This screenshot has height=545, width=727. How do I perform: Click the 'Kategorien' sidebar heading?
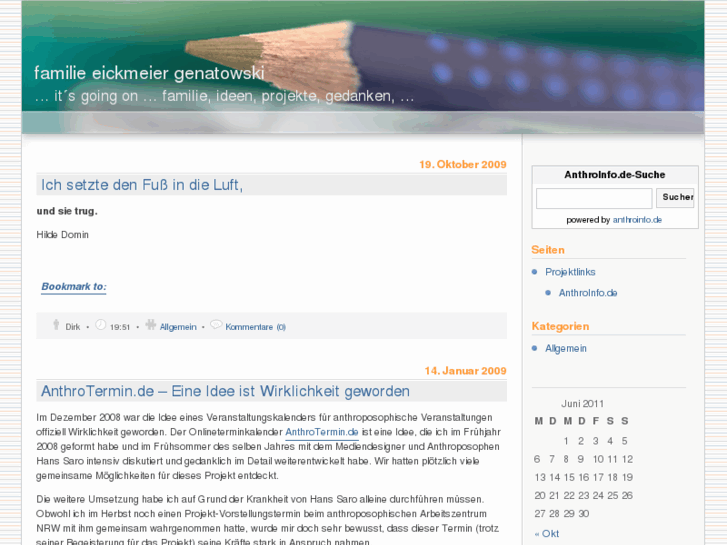pos(561,327)
